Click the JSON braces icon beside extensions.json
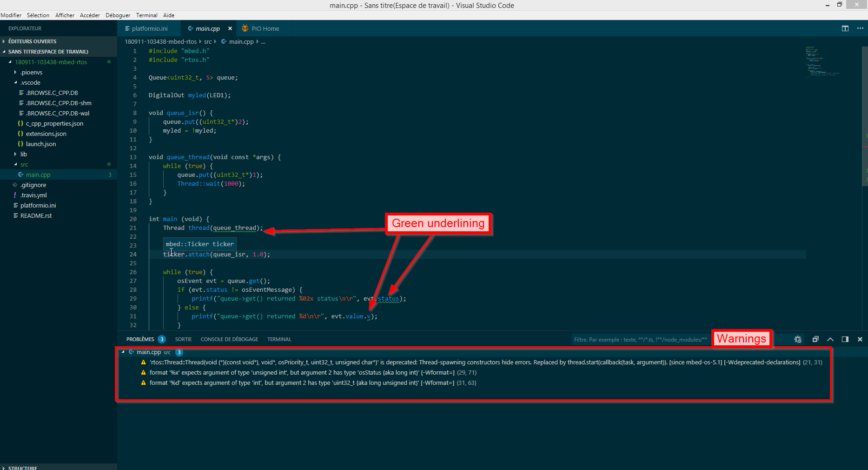Viewport: 868px width, 470px height. [x=20, y=134]
